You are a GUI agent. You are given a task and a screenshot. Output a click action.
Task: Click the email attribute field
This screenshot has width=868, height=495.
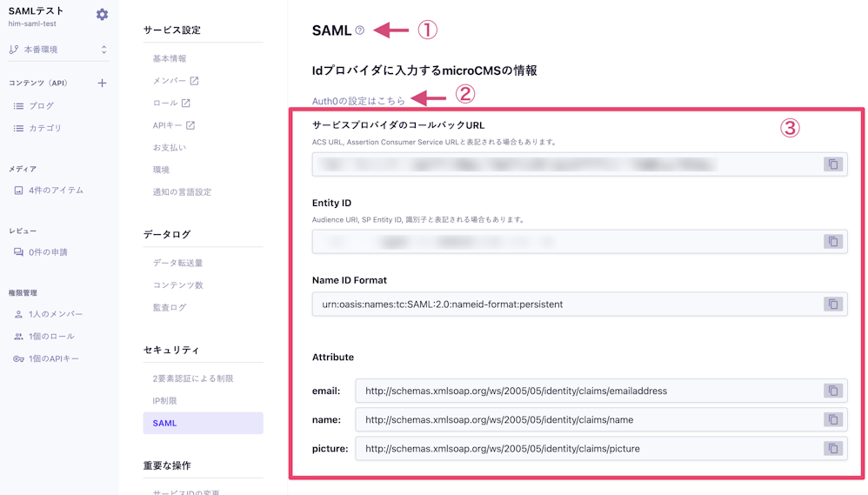coord(601,391)
